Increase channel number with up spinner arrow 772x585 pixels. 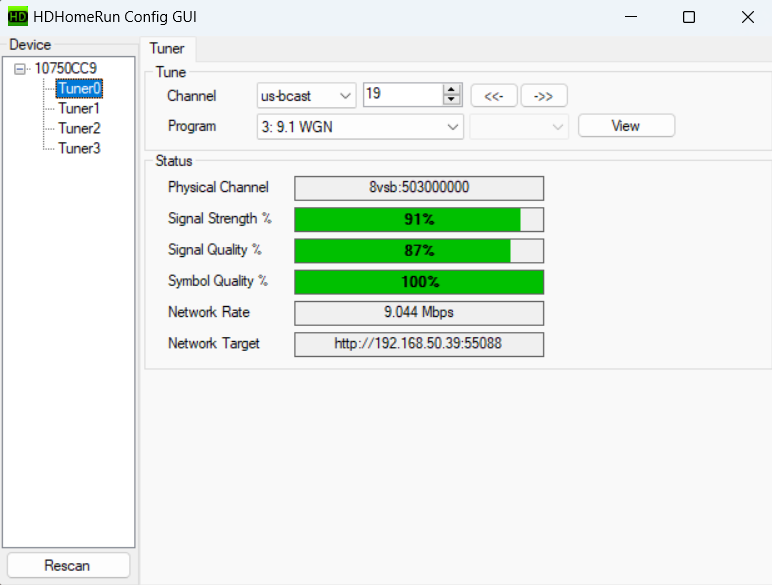[x=451, y=90]
